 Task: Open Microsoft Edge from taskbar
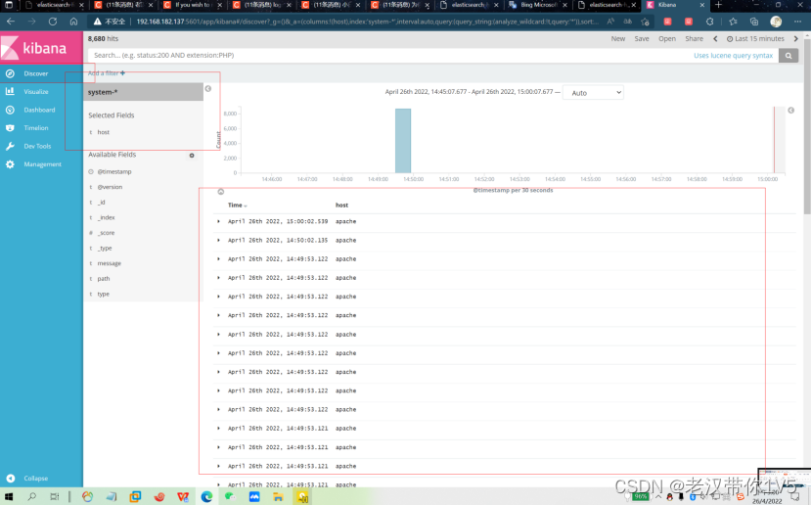pyautogui.click(x=206, y=497)
